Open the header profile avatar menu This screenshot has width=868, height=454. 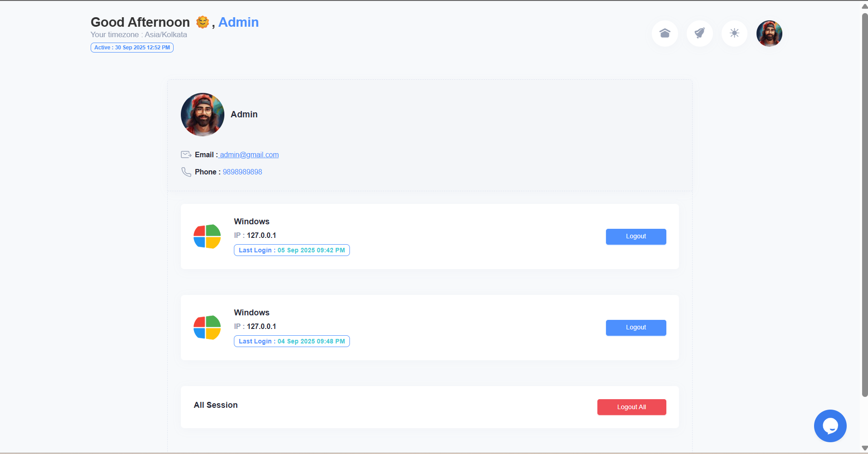pos(769,33)
